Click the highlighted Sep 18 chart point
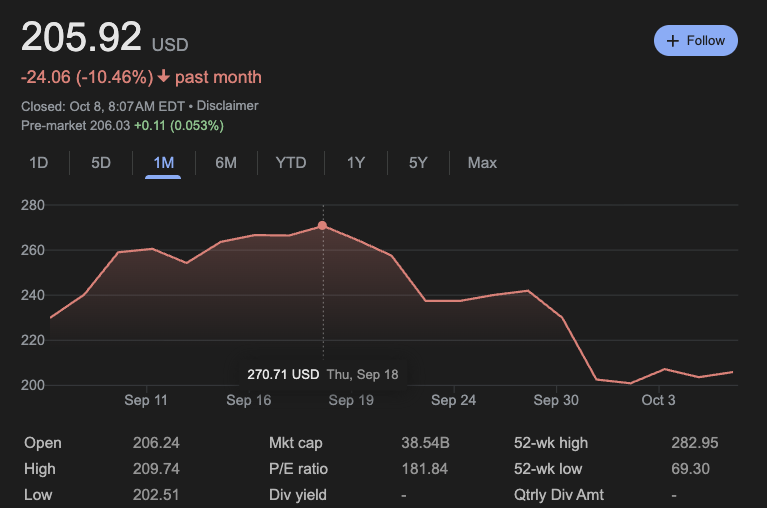This screenshot has height=508, width=767. click(x=322, y=226)
